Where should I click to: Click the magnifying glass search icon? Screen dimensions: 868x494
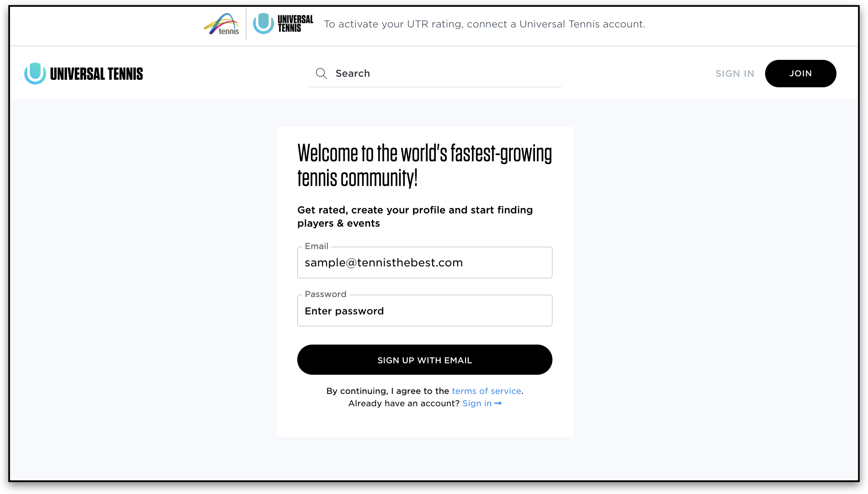click(321, 73)
